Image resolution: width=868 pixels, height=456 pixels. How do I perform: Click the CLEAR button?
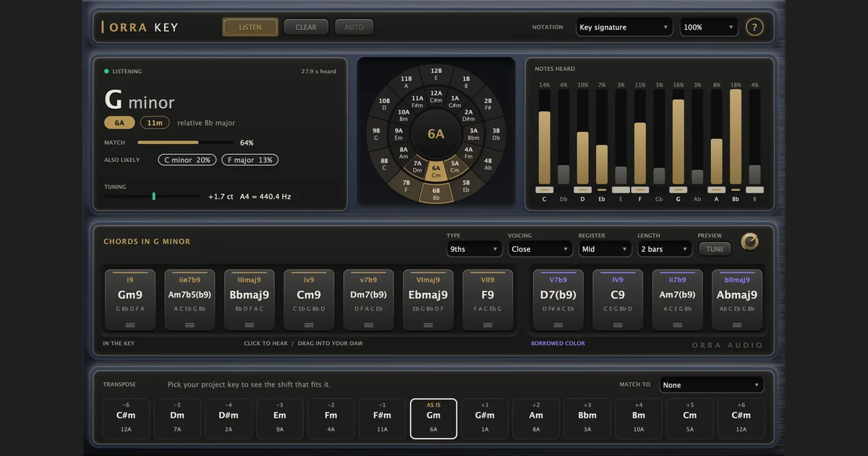coord(306,28)
